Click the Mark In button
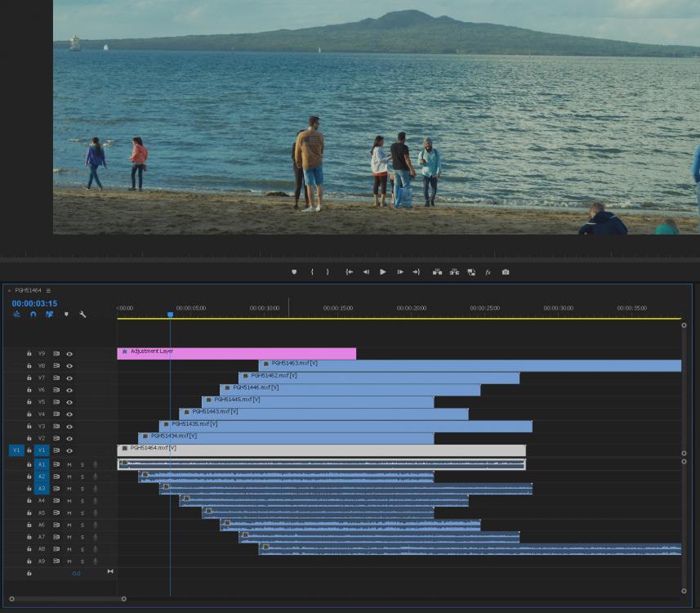Viewport: 700px width, 613px height. [312, 272]
